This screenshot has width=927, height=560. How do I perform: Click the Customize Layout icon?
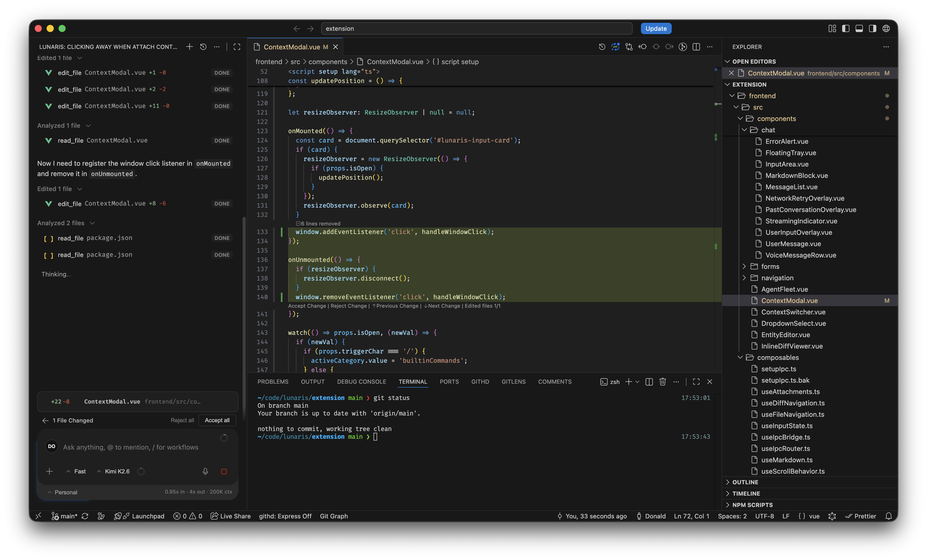click(x=832, y=29)
